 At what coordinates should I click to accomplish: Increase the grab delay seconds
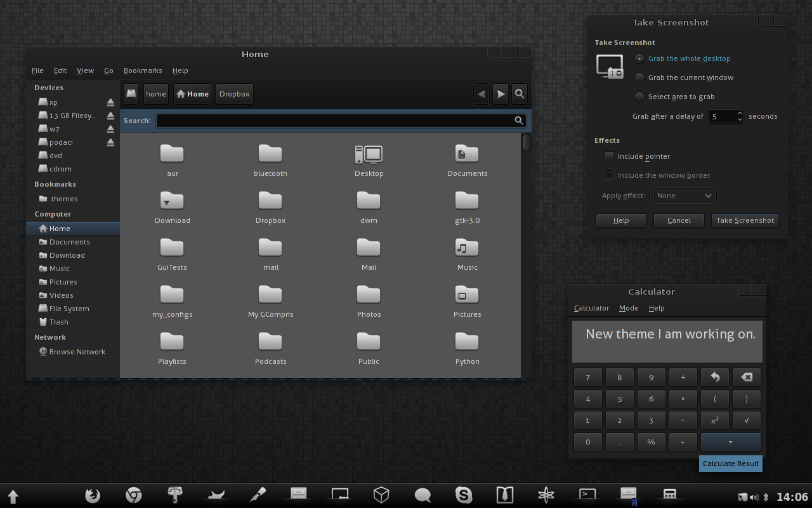pos(740,113)
